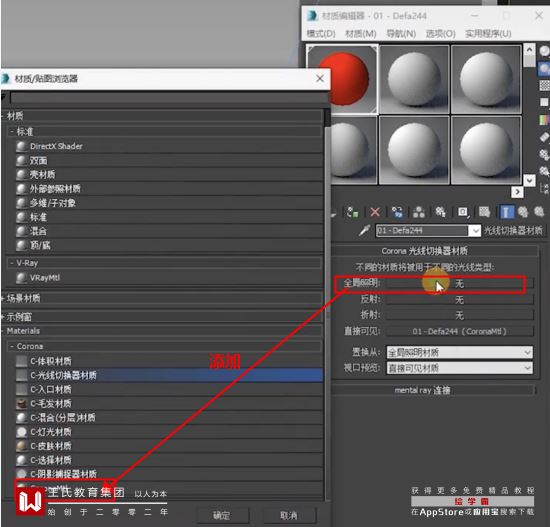Click 取消 button in browser
550x527 pixels.
pyautogui.click(x=289, y=515)
